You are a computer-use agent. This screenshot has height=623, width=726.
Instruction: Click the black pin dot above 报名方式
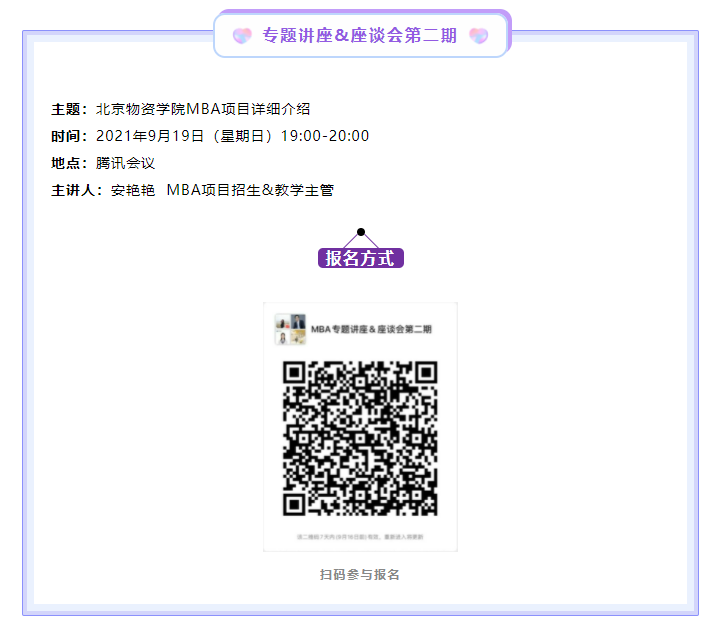(x=361, y=232)
